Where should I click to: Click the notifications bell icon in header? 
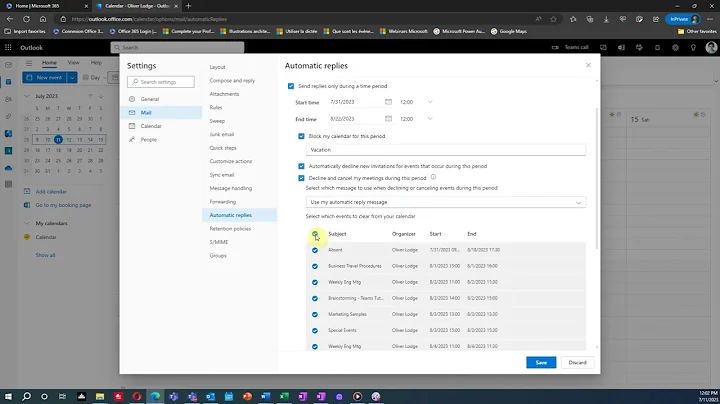(x=657, y=47)
